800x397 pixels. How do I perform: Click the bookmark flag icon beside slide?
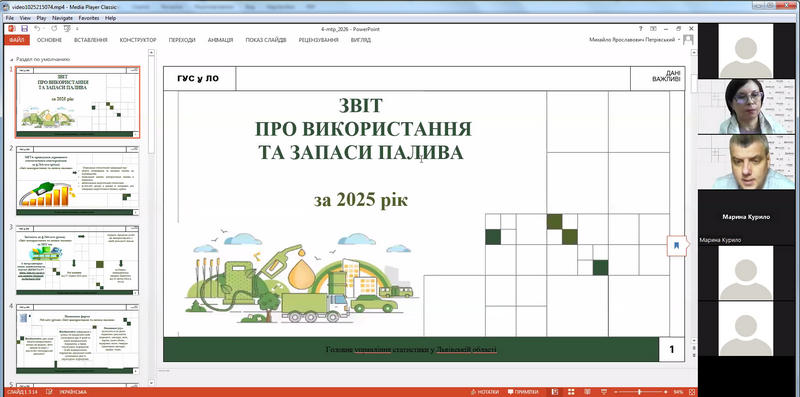(676, 245)
